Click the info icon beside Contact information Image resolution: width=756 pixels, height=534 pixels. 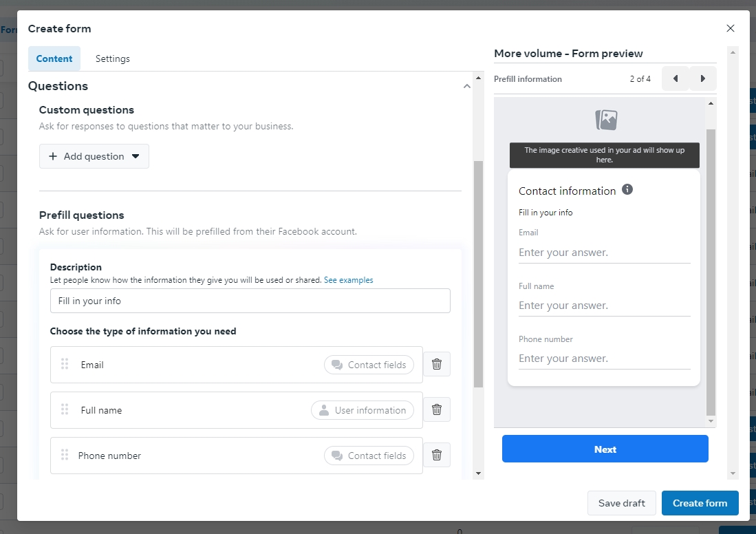point(627,189)
